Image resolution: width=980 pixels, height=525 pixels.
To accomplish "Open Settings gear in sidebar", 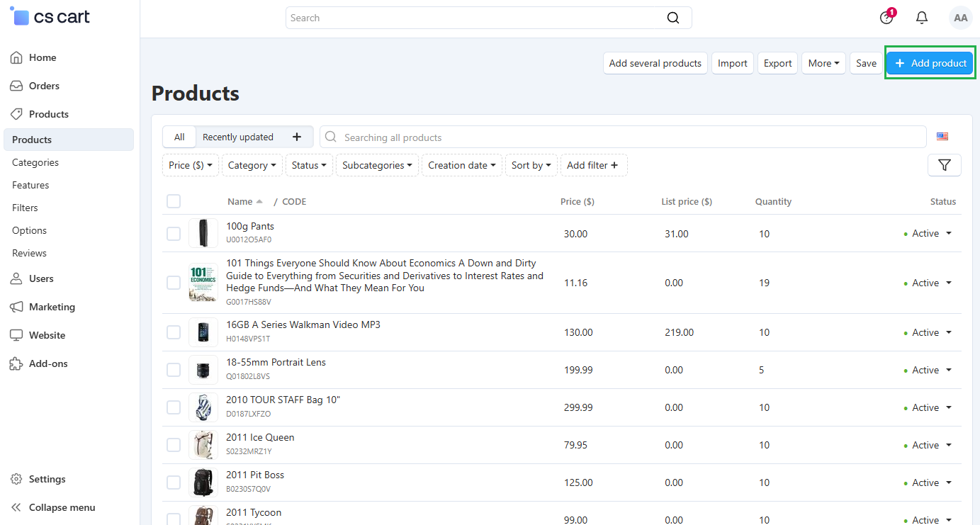I will pyautogui.click(x=38, y=479).
